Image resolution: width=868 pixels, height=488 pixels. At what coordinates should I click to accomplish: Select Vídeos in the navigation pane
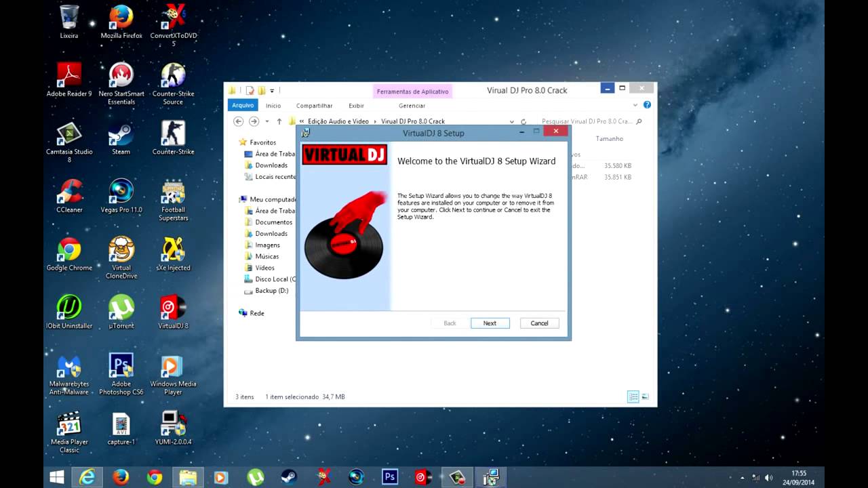click(264, 268)
